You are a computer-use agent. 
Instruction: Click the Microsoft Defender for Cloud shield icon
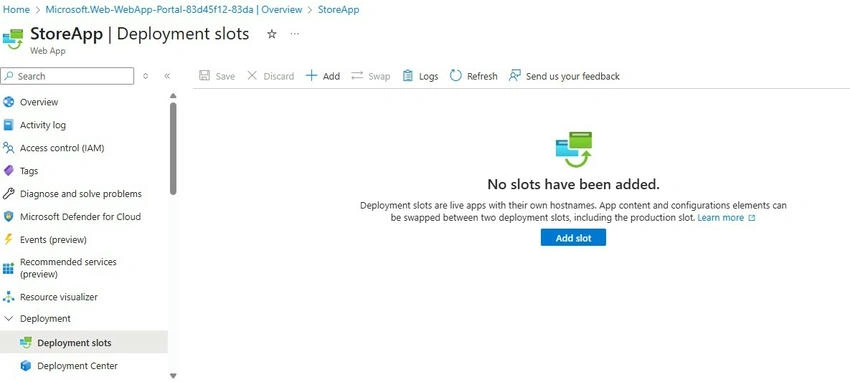point(8,217)
